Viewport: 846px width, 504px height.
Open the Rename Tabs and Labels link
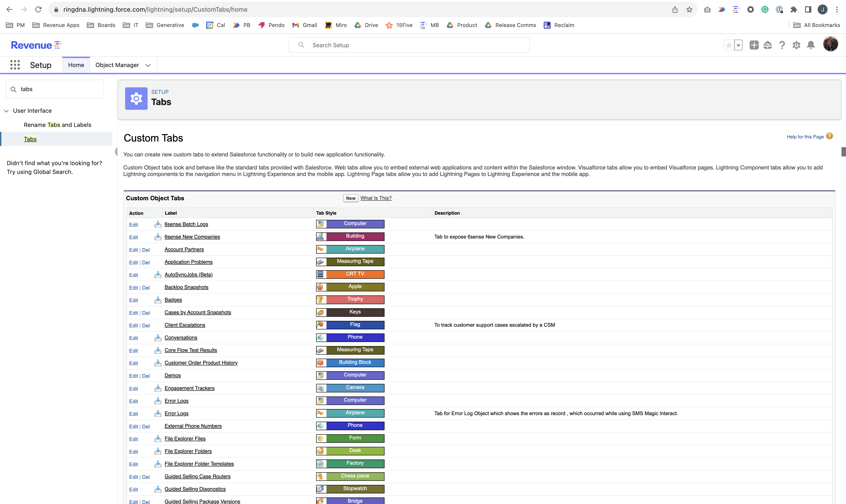click(x=57, y=125)
